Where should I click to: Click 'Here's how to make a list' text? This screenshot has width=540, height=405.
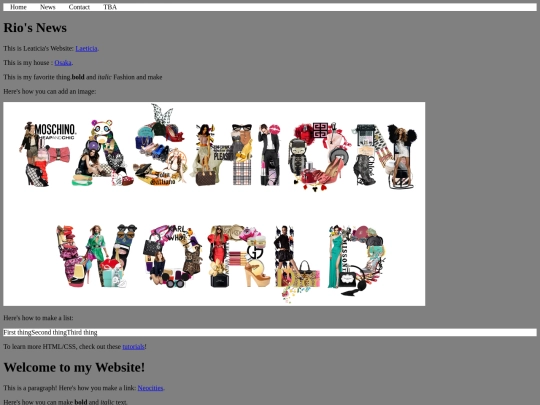coord(38,318)
